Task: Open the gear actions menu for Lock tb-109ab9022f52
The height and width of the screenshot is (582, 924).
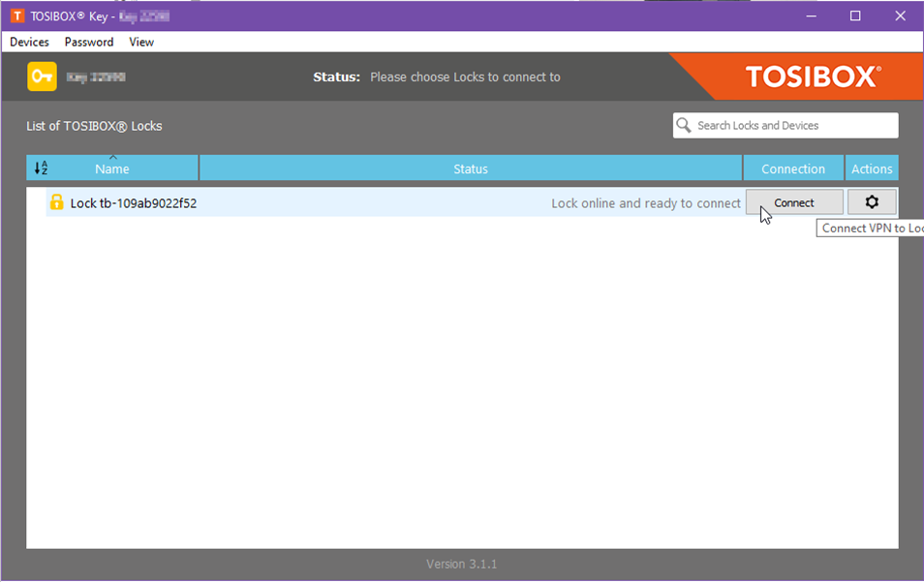Action: pyautogui.click(x=872, y=202)
